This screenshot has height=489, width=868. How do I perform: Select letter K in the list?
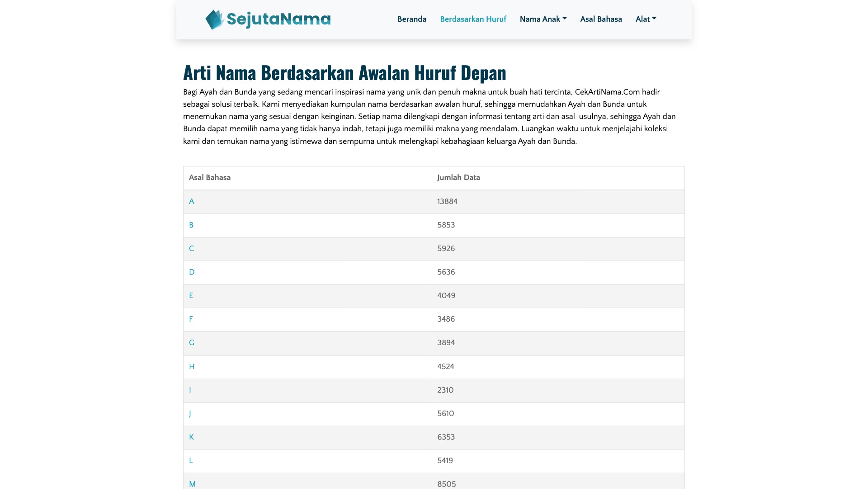191,437
